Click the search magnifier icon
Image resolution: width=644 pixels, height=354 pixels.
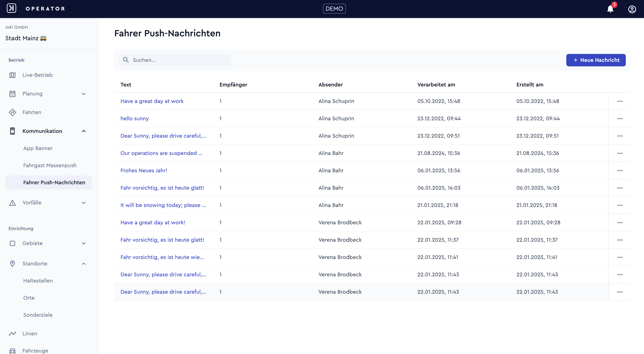click(126, 60)
